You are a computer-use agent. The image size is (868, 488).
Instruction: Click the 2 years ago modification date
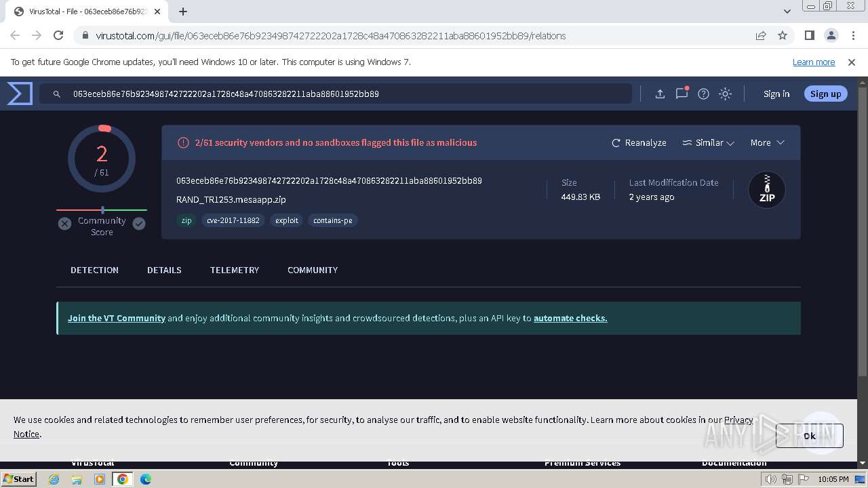point(652,197)
